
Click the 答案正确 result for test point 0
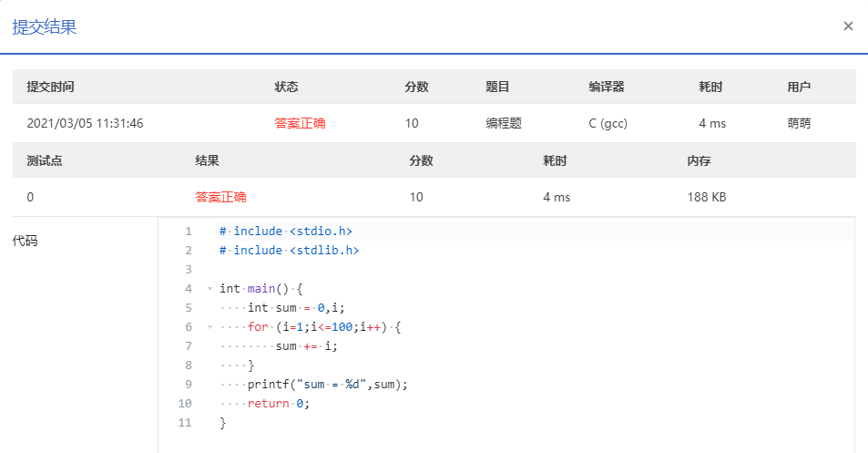click(x=221, y=197)
